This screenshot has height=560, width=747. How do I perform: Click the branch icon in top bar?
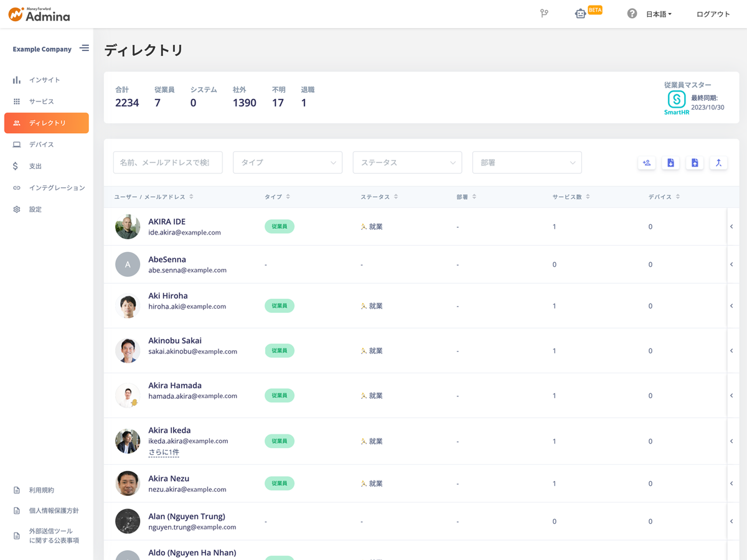544,14
